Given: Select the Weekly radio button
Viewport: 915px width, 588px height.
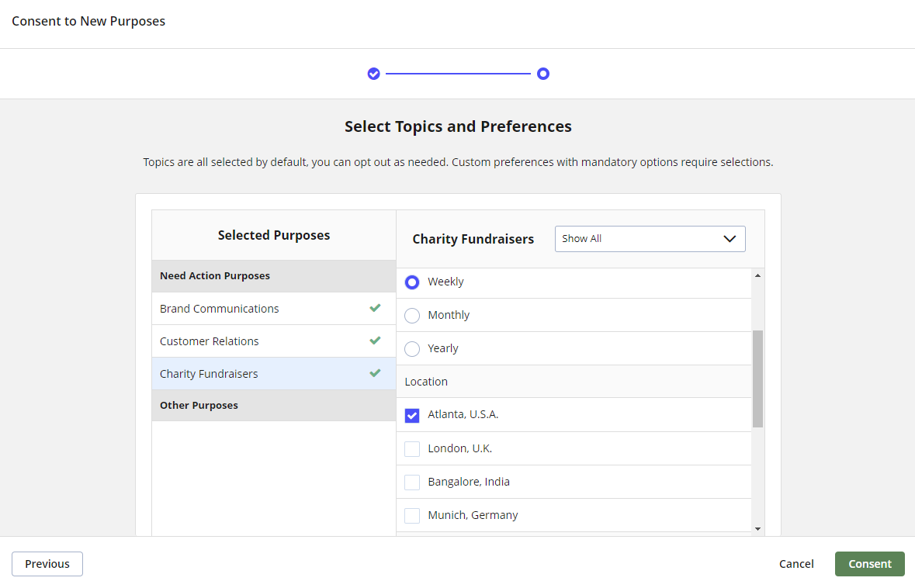Looking at the screenshot, I should pyautogui.click(x=411, y=282).
